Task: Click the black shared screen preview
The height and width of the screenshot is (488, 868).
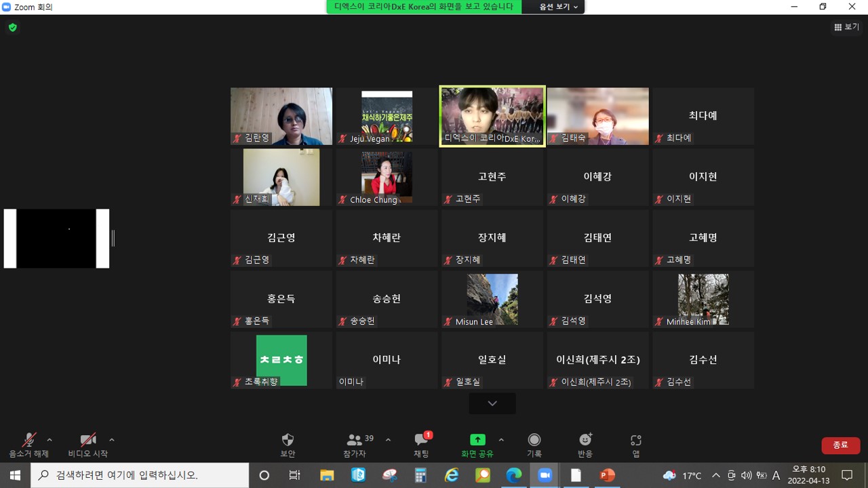Action: pyautogui.click(x=56, y=239)
